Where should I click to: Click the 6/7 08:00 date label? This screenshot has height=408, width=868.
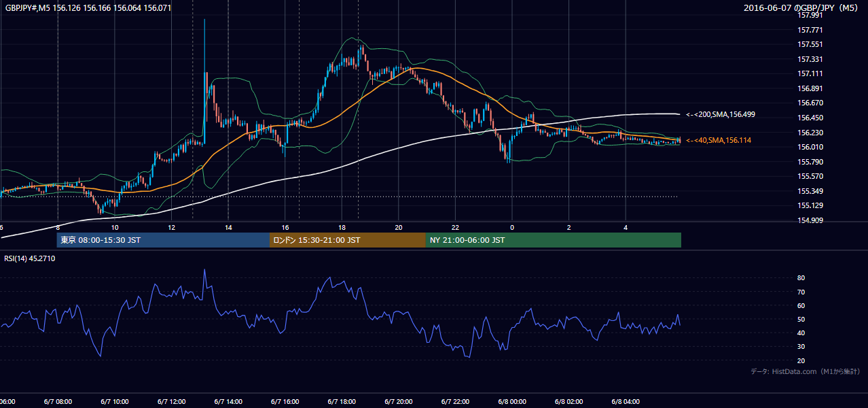coord(58,402)
